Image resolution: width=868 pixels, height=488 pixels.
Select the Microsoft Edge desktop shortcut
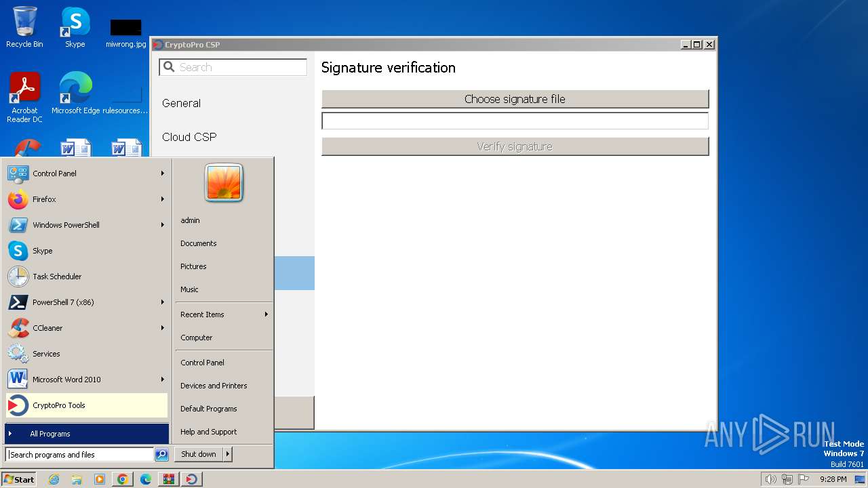click(x=76, y=94)
